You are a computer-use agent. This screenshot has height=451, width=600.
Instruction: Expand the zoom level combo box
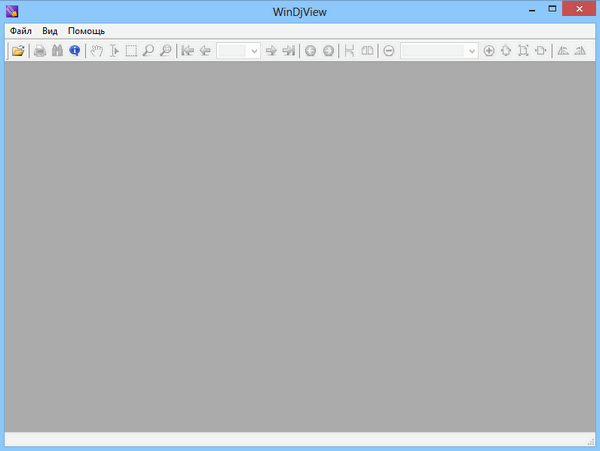pos(472,51)
